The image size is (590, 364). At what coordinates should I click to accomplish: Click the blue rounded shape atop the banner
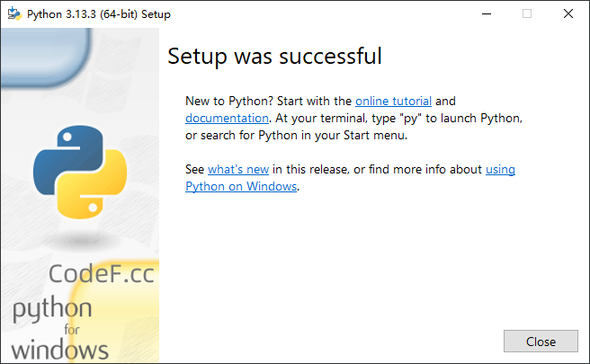45,58
